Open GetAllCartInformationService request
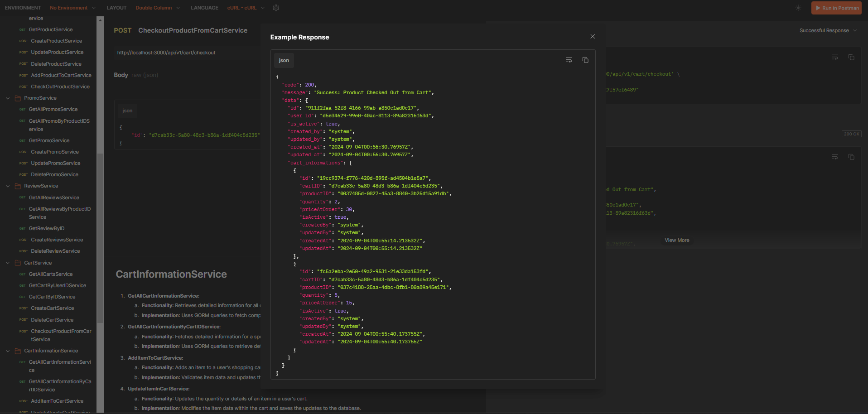 [60, 366]
